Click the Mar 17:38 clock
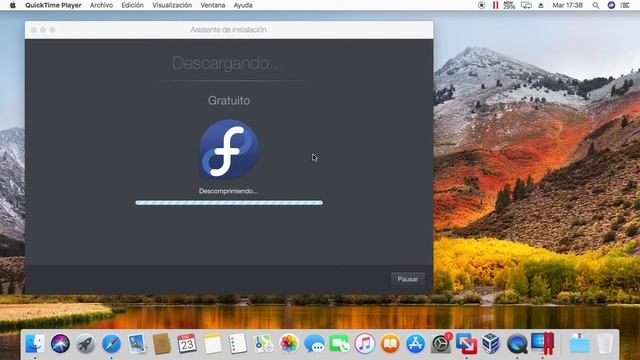The height and width of the screenshot is (360, 640). (567, 5)
